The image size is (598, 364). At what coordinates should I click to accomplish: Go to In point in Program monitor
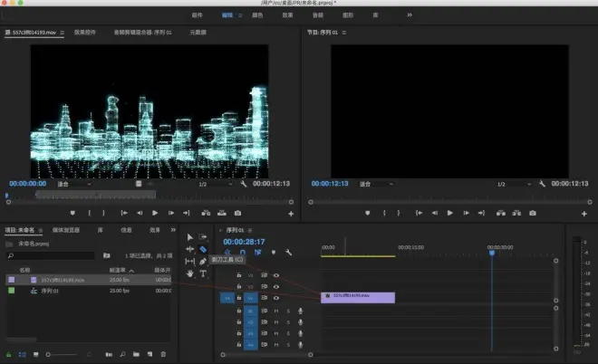(419, 213)
